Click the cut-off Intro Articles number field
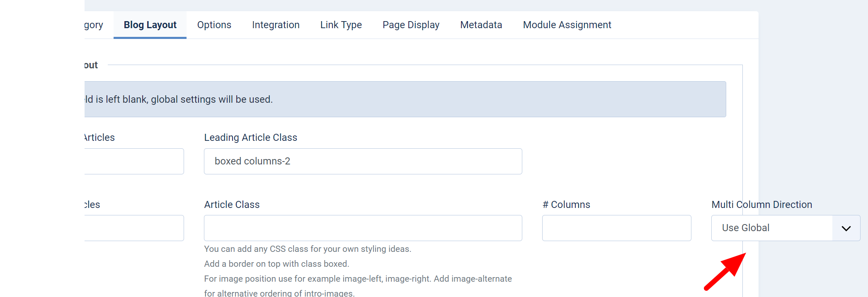The width and height of the screenshot is (868, 297). coord(134,228)
